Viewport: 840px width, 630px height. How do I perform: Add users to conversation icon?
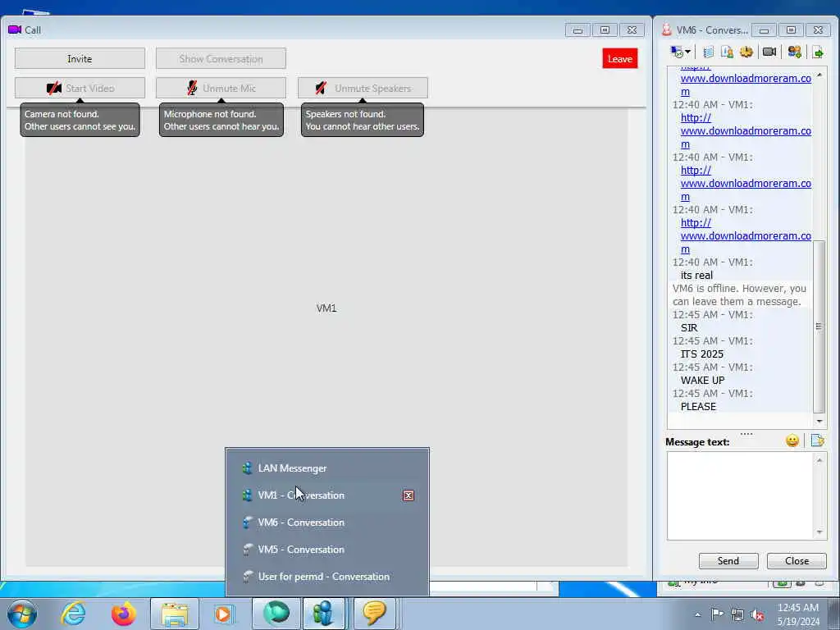(x=794, y=52)
